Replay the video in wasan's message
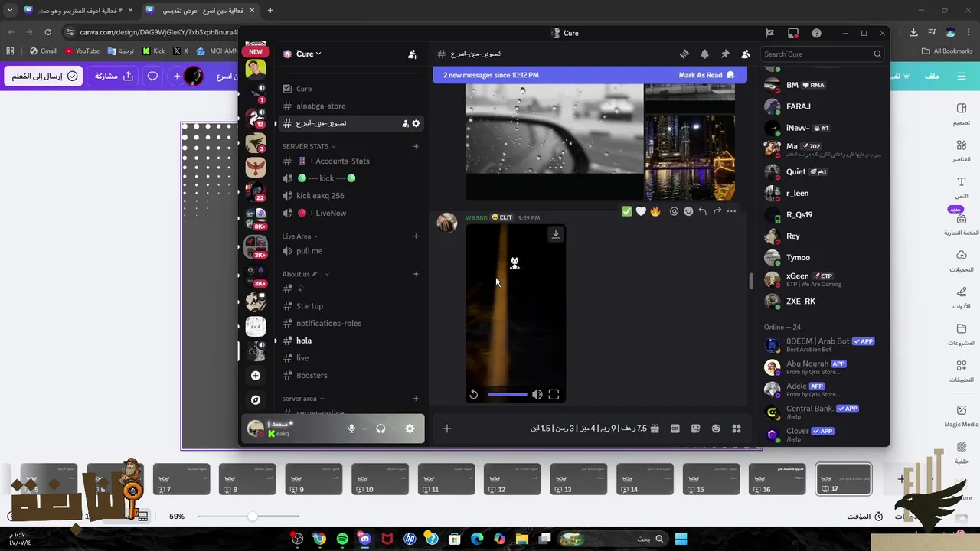 (474, 395)
